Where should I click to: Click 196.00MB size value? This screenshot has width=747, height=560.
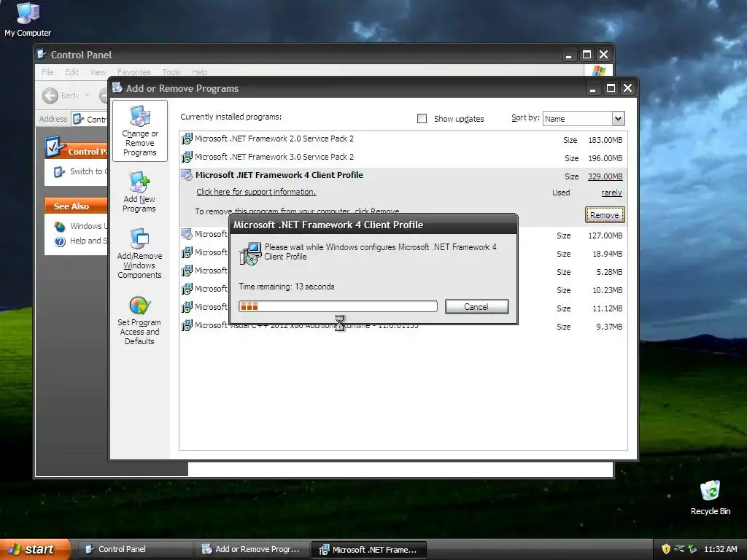point(605,158)
